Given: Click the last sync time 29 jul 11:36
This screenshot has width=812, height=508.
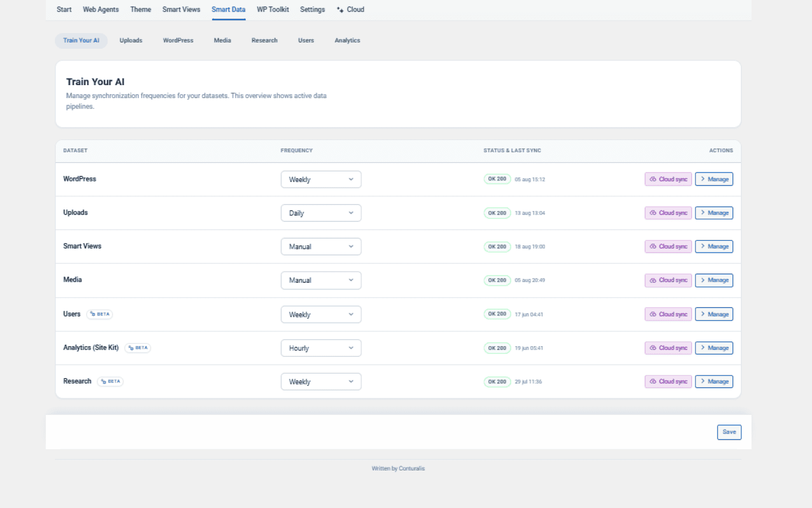Looking at the screenshot, I should point(528,382).
